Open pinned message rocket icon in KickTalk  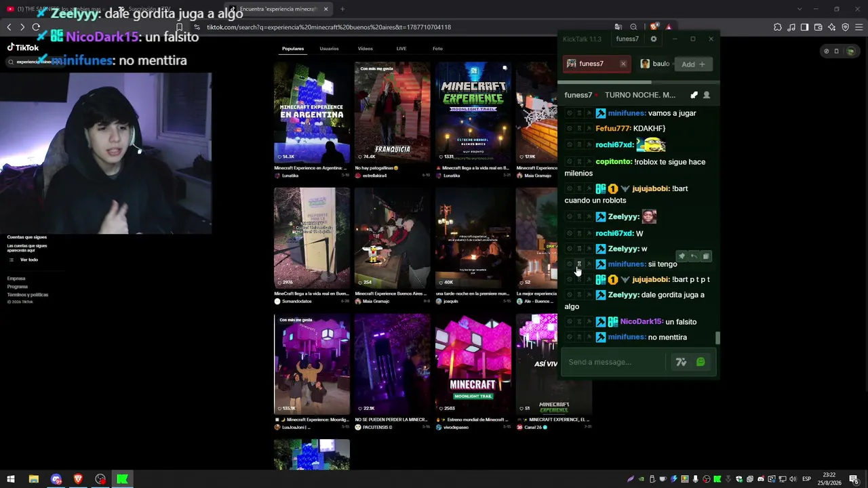(x=694, y=95)
